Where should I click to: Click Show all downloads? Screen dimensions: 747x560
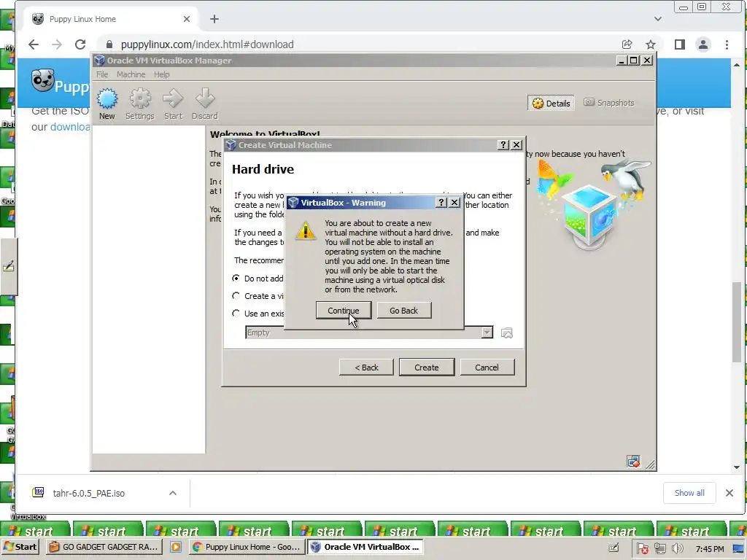pos(689,493)
